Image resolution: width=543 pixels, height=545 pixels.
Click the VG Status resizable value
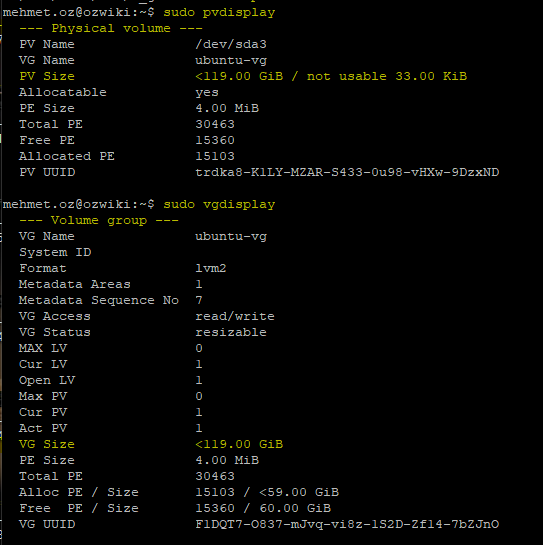pos(231,332)
